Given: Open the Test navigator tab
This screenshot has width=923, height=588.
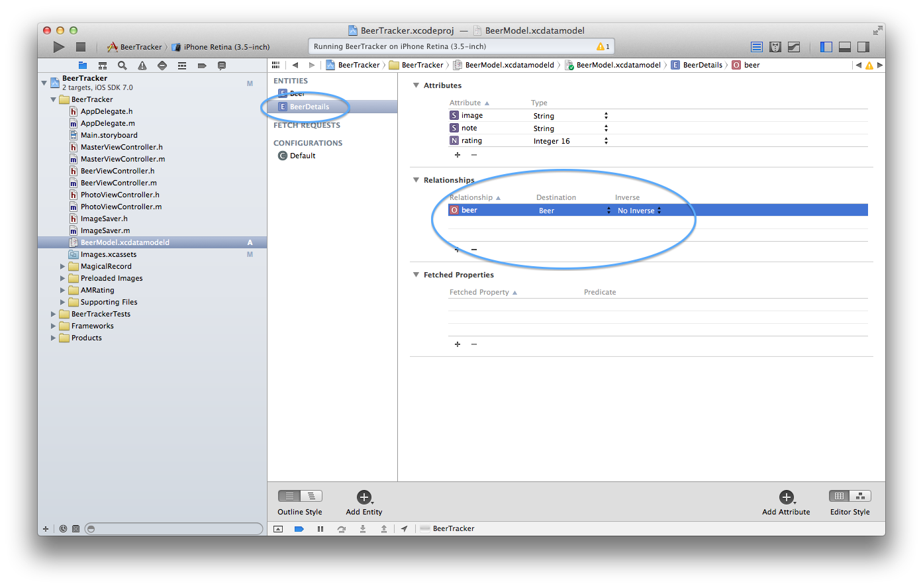Looking at the screenshot, I should 162,66.
